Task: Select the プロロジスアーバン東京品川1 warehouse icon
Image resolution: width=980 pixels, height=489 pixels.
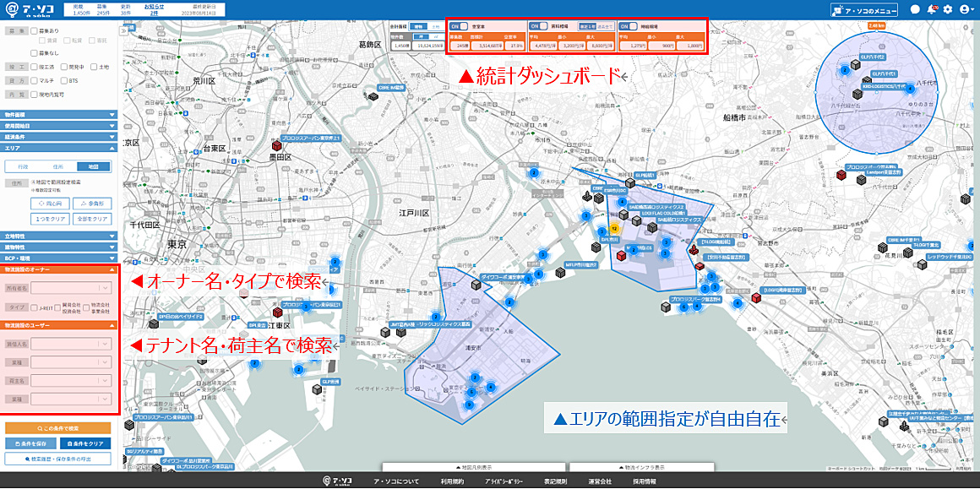Action: coord(129,425)
